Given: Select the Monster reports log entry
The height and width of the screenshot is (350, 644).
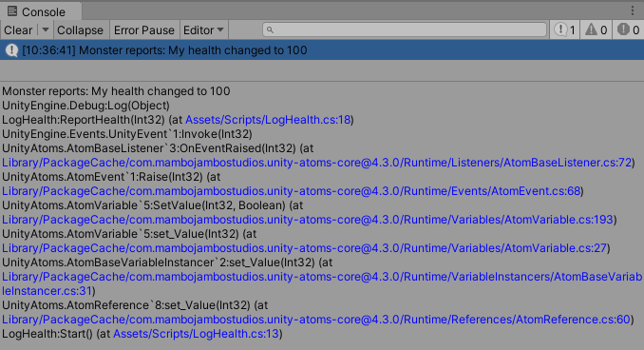Looking at the screenshot, I should pyautogui.click(x=322, y=50).
